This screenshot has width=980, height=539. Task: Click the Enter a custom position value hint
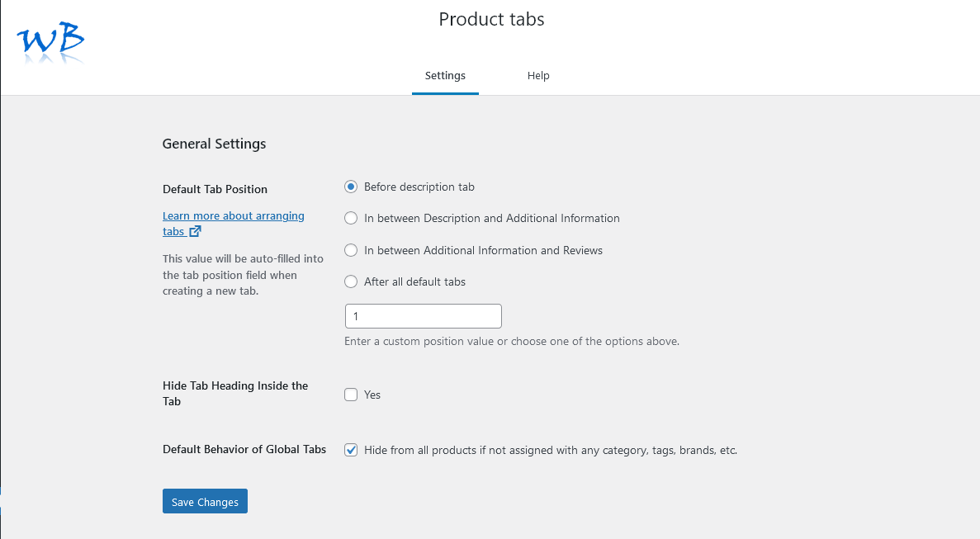(x=511, y=341)
